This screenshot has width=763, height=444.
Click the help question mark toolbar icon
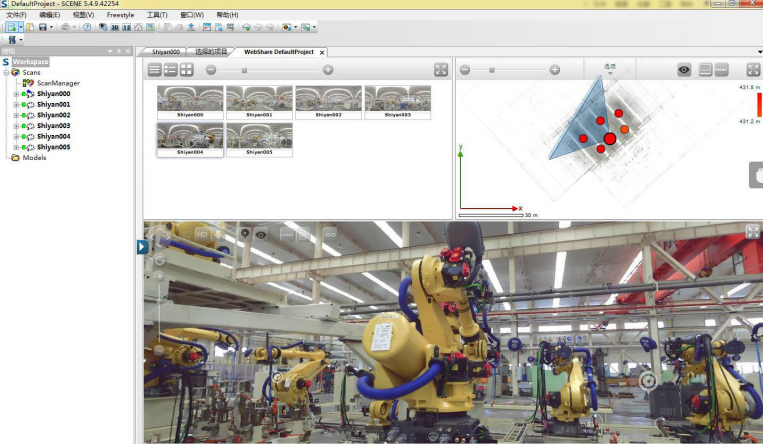coord(87,27)
